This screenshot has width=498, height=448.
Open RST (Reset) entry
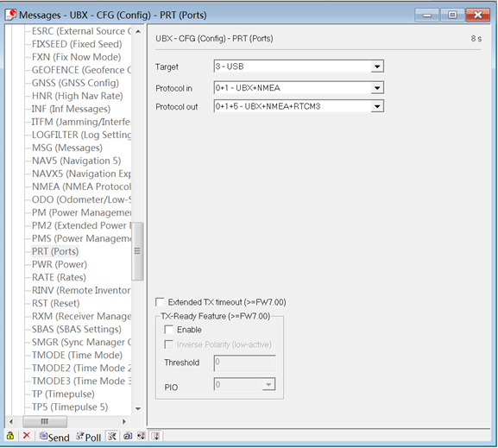coord(55,304)
